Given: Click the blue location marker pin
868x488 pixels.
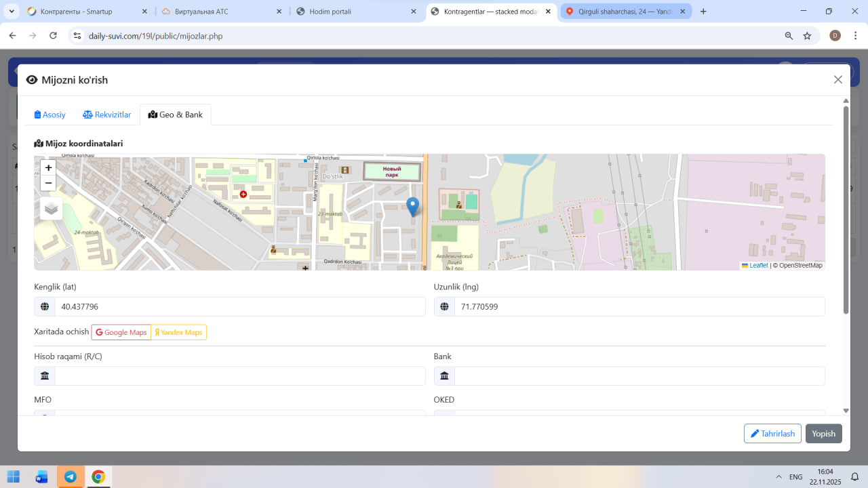Looking at the screenshot, I should click(412, 206).
